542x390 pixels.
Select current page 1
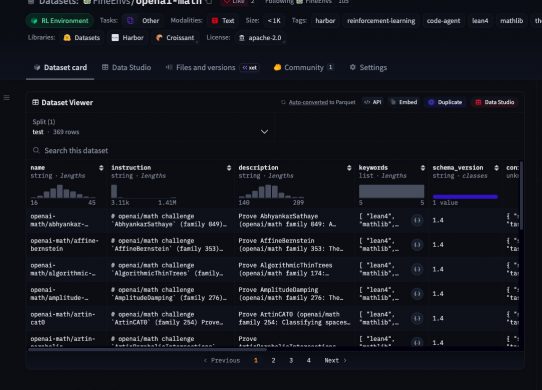256,361
